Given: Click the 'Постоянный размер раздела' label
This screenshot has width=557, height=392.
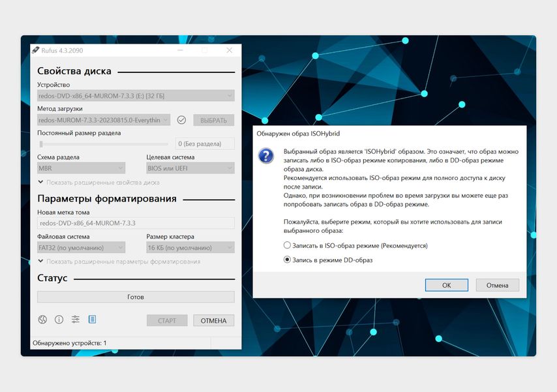Looking at the screenshot, I should coord(79,133).
